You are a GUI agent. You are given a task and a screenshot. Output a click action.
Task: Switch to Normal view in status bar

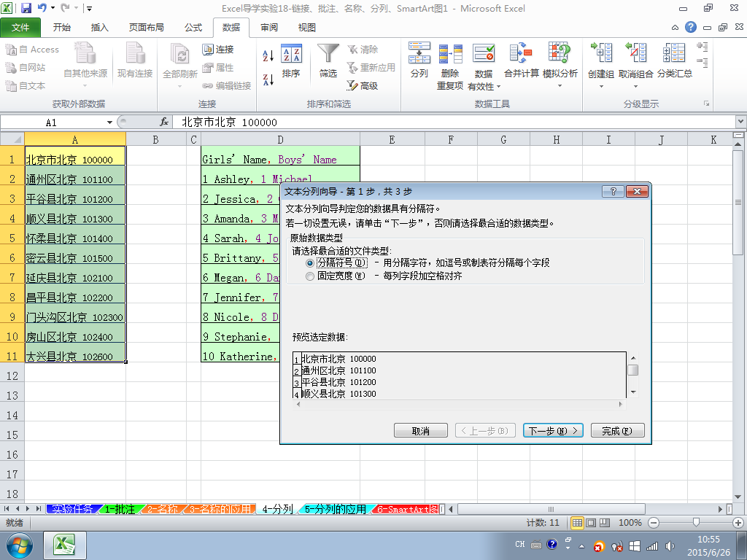(x=578, y=523)
